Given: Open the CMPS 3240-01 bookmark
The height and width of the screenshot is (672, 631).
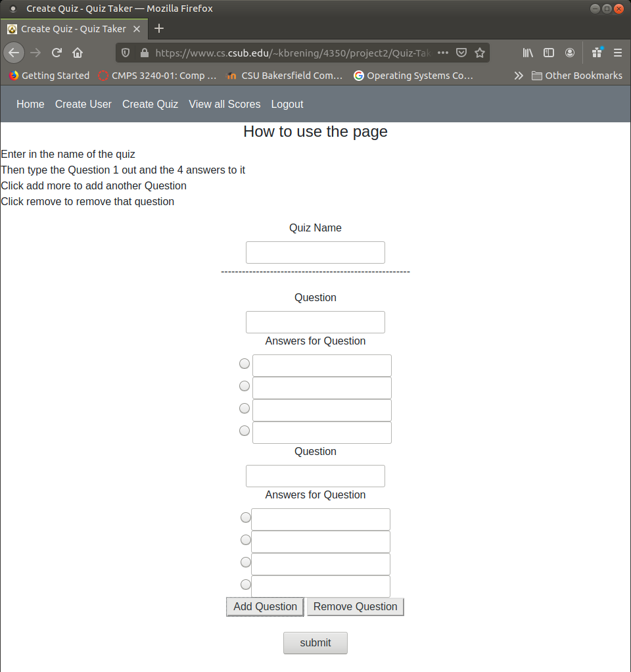Looking at the screenshot, I should [x=157, y=76].
